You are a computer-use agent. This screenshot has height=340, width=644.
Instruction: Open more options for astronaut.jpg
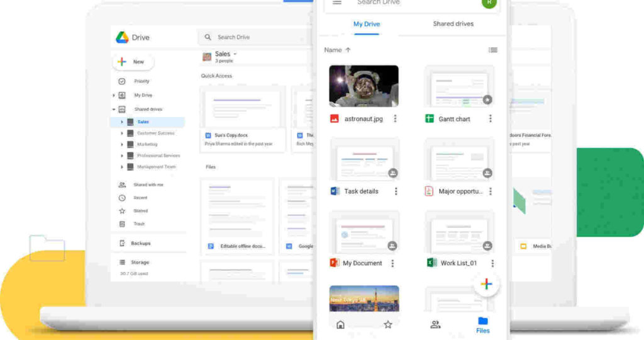coord(395,119)
